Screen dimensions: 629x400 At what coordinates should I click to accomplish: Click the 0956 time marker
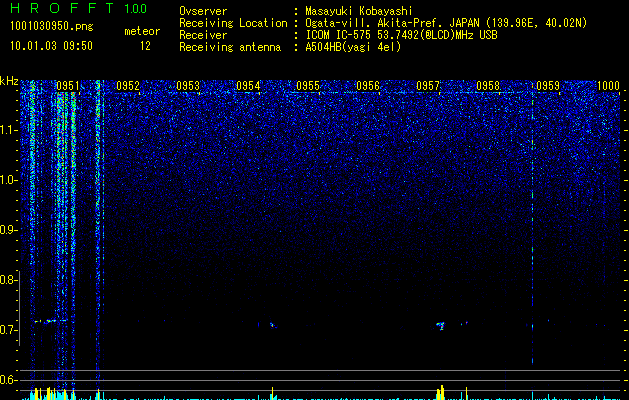click(x=368, y=86)
